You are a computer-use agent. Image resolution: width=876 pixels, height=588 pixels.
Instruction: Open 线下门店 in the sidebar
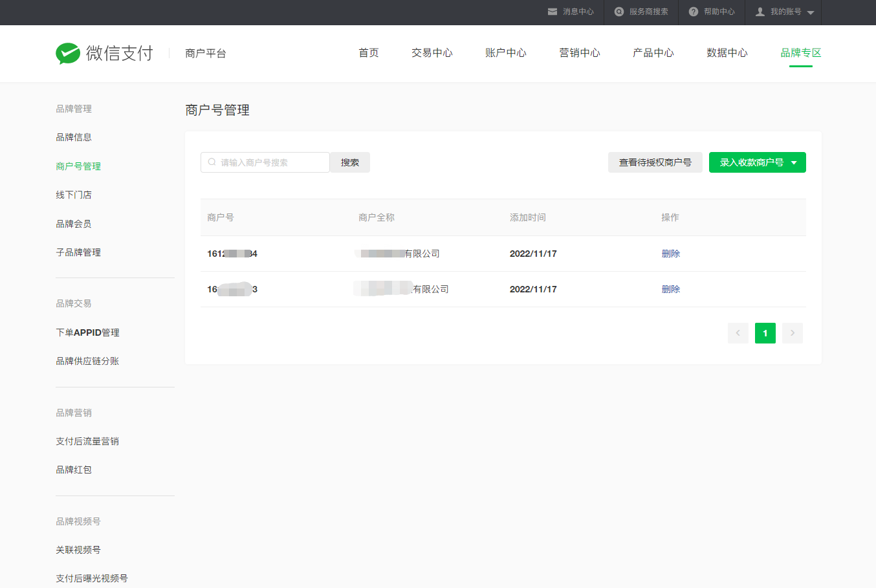pos(74,195)
